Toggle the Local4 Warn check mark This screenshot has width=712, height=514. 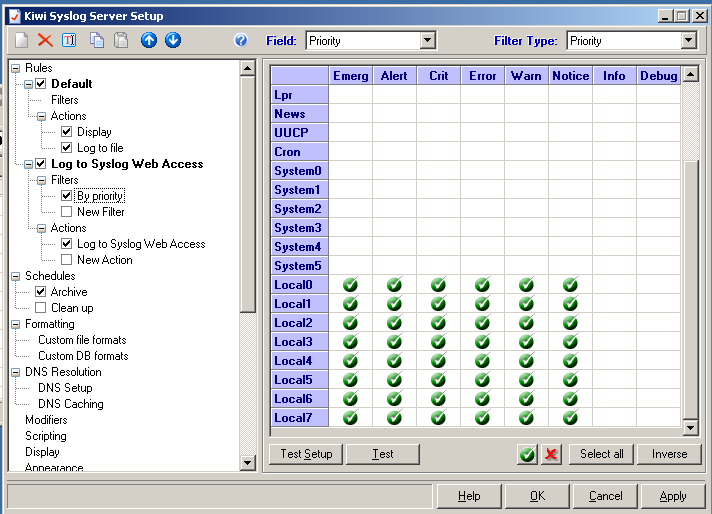click(x=526, y=361)
